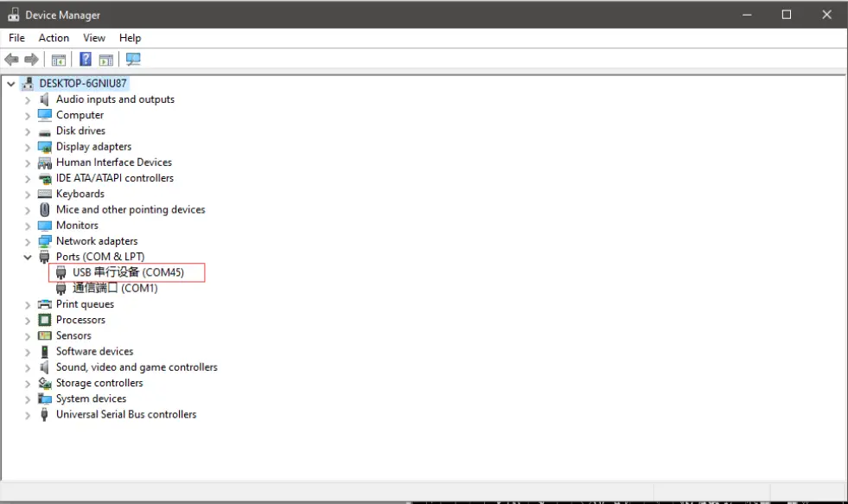The image size is (848, 504).
Task: Select the Sensors label
Action: [73, 335]
